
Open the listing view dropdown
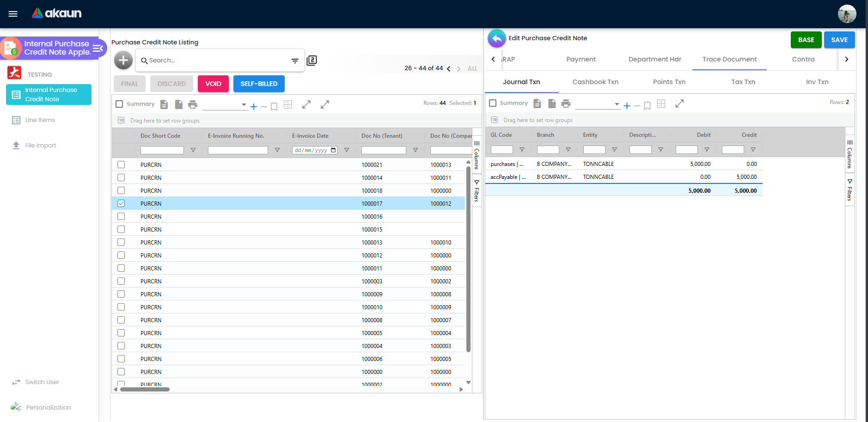(x=225, y=105)
